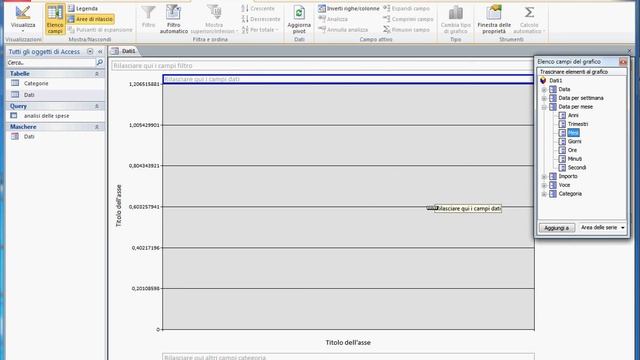The image size is (640, 360).
Task: Select the Ore field
Action: click(x=572, y=150)
